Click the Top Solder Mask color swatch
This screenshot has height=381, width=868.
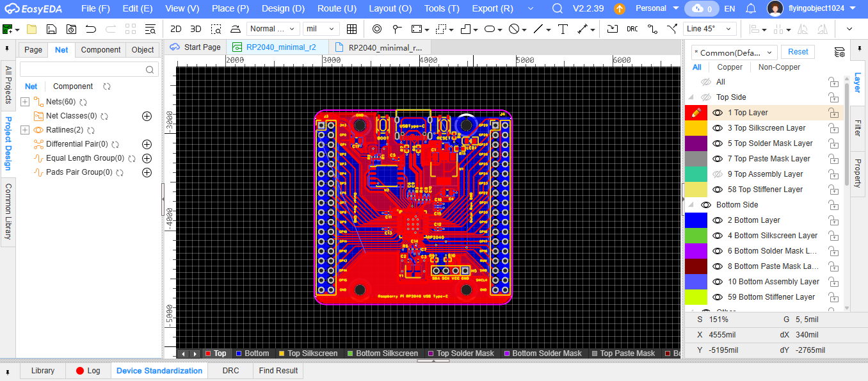(x=696, y=143)
